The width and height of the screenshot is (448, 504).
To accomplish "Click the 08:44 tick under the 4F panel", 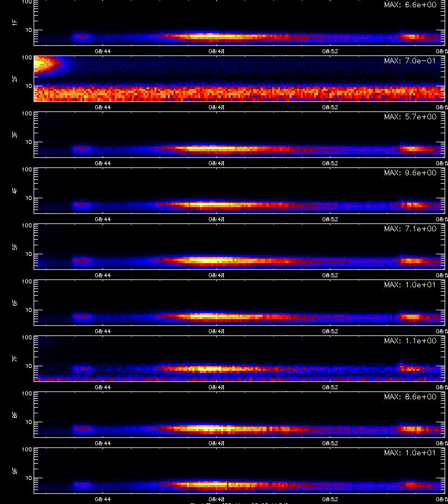I will (x=103, y=219).
